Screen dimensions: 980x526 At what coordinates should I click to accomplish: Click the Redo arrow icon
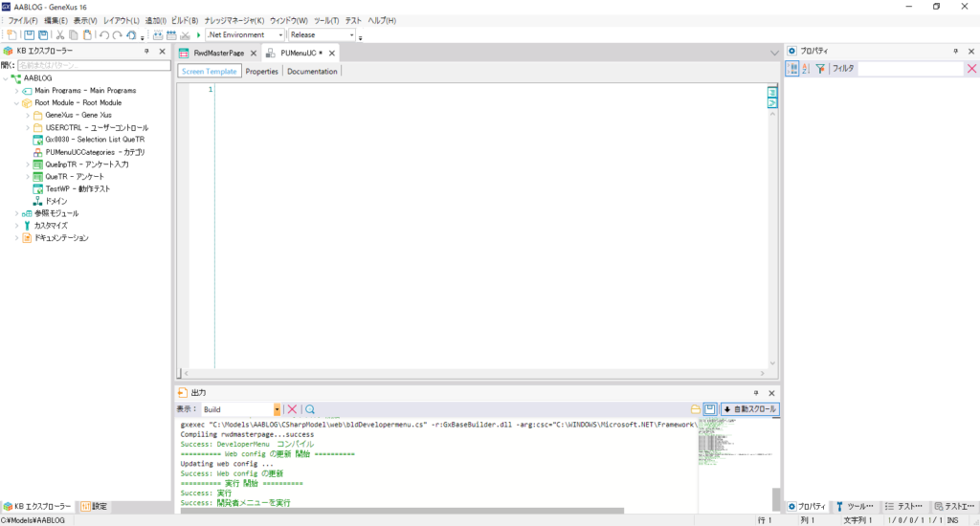[118, 35]
